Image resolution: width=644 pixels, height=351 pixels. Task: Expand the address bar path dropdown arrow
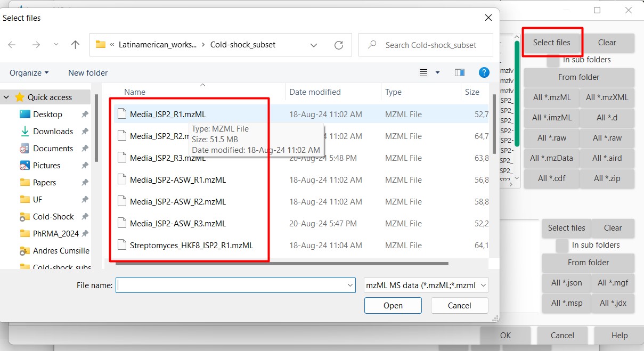[x=314, y=45]
